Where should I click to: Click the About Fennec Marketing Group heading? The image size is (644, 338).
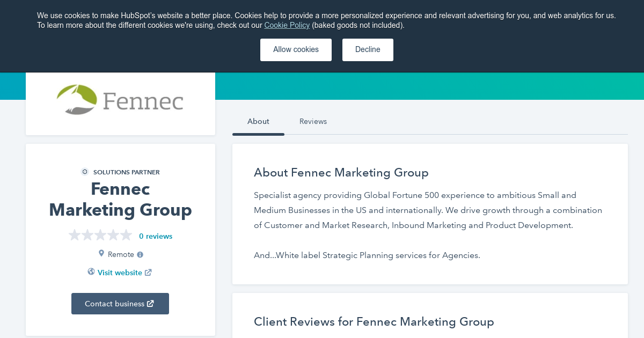341,173
